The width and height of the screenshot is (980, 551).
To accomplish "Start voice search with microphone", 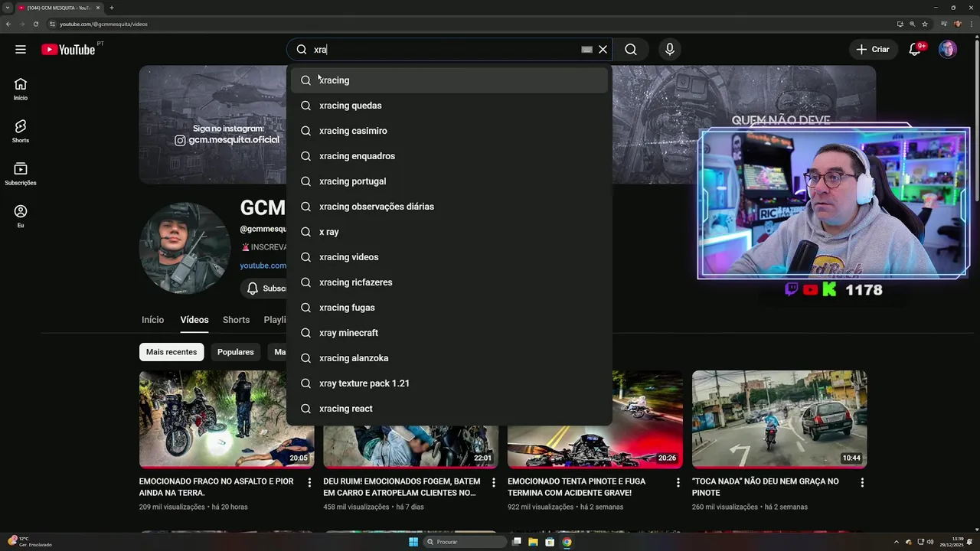I will pyautogui.click(x=670, y=50).
